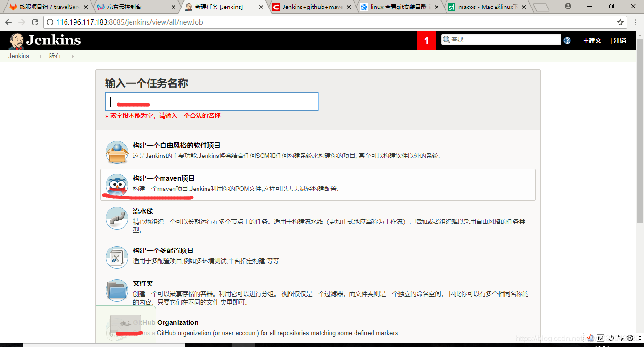
Task: Click the Jenkins 查找 search box
Action: pyautogui.click(x=501, y=40)
